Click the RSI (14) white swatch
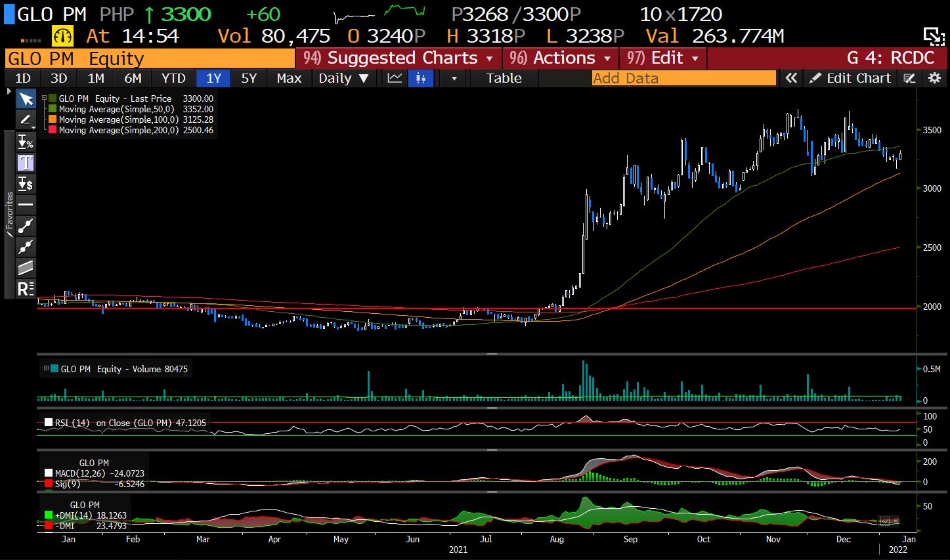The image size is (950, 560). pyautogui.click(x=48, y=423)
